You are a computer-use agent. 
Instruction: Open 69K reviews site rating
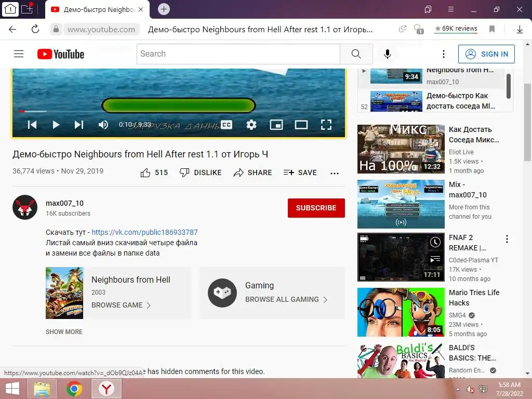pos(456,29)
